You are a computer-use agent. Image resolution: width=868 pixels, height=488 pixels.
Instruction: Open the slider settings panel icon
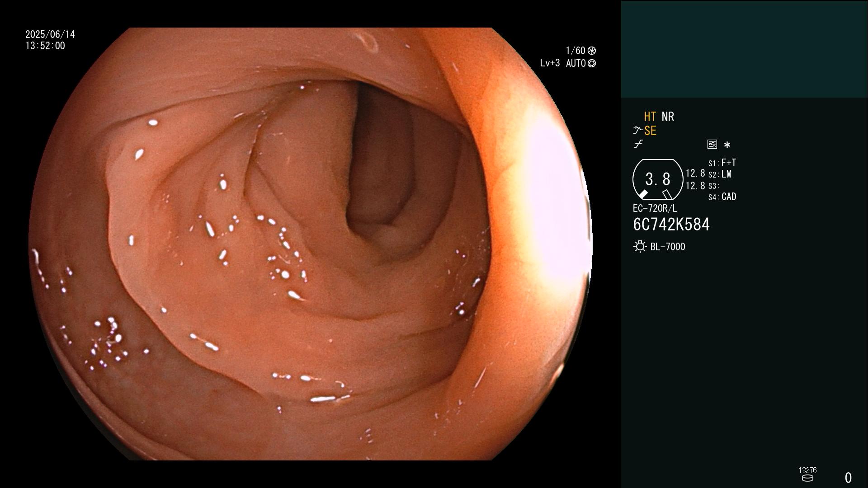pos(712,144)
